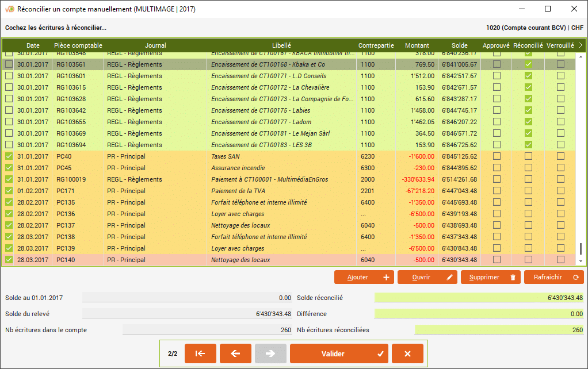
Task: Click the refresh icon on Rafraîchir button
Action: [x=576, y=277]
